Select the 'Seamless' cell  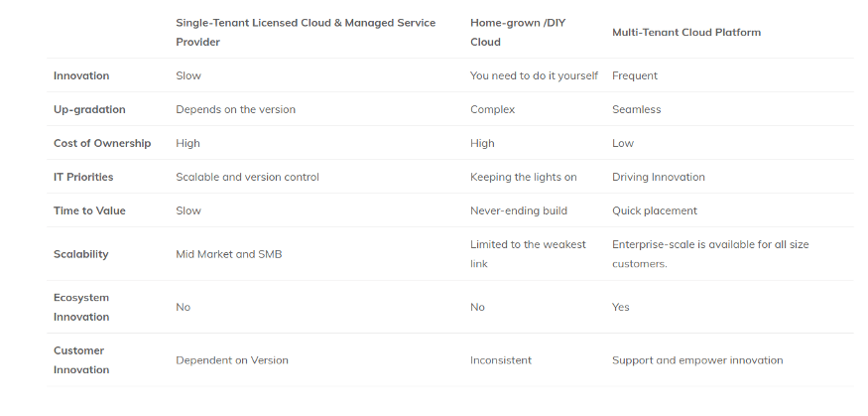tap(636, 109)
